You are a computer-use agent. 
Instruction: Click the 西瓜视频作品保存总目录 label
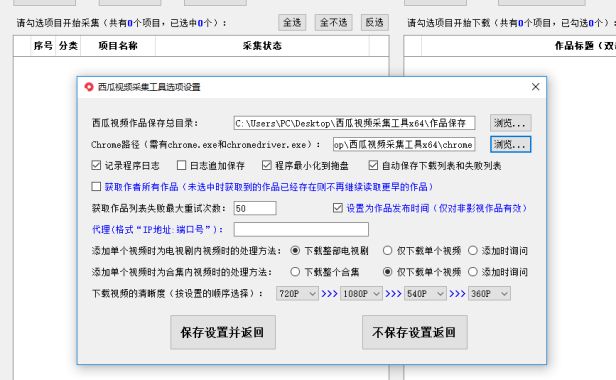(x=145, y=123)
